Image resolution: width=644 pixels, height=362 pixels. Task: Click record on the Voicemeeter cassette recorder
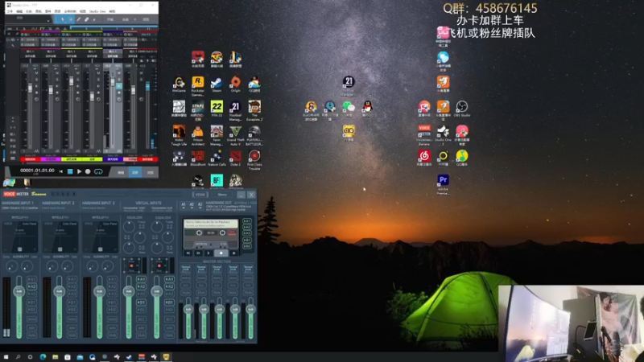233,253
